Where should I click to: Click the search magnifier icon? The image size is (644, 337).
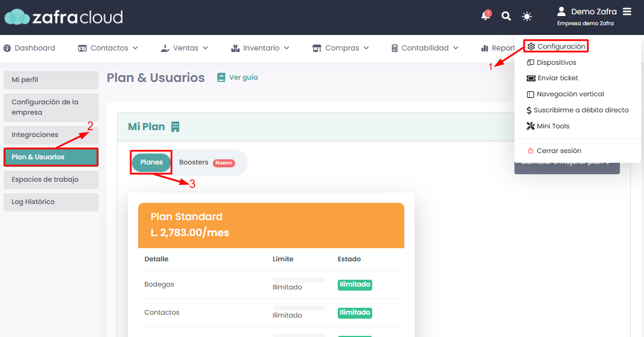(506, 16)
